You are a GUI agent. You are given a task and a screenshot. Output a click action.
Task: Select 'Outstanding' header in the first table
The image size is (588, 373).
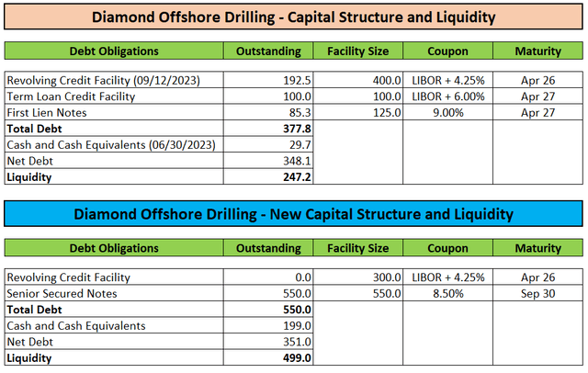[x=268, y=51]
